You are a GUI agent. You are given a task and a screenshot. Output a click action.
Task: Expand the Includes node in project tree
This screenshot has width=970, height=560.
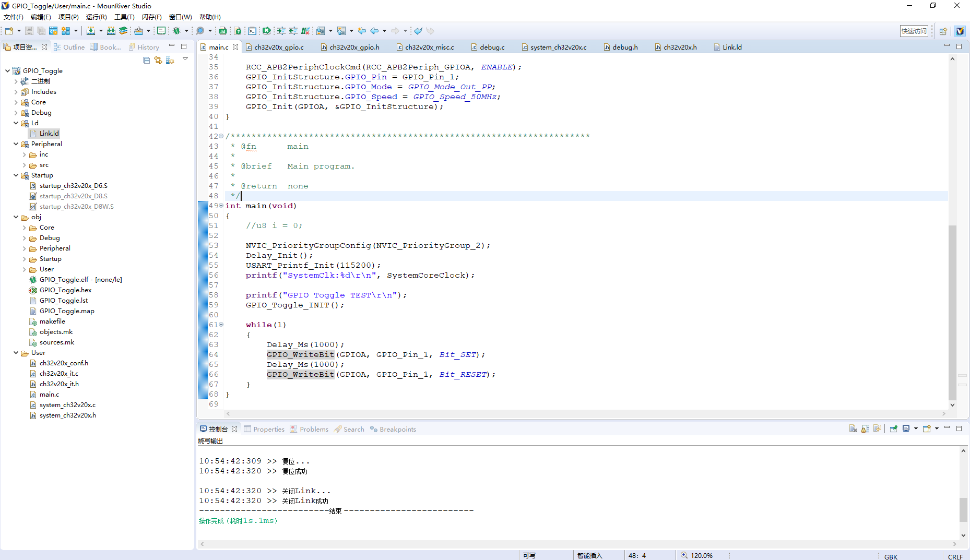pos(16,92)
